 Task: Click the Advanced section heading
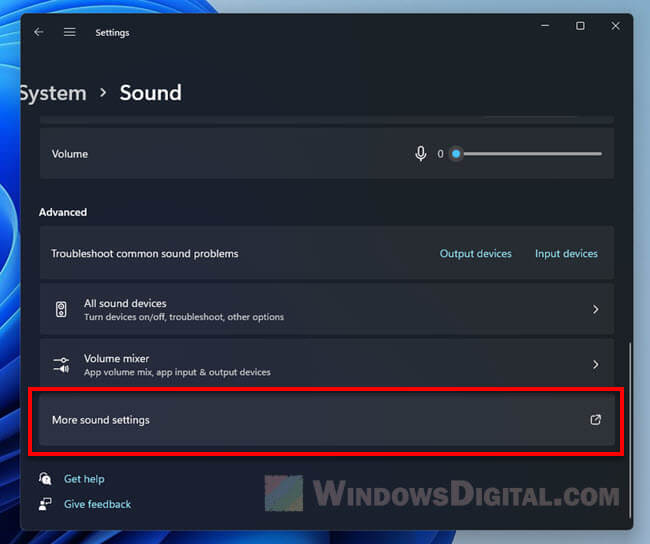coord(63,212)
